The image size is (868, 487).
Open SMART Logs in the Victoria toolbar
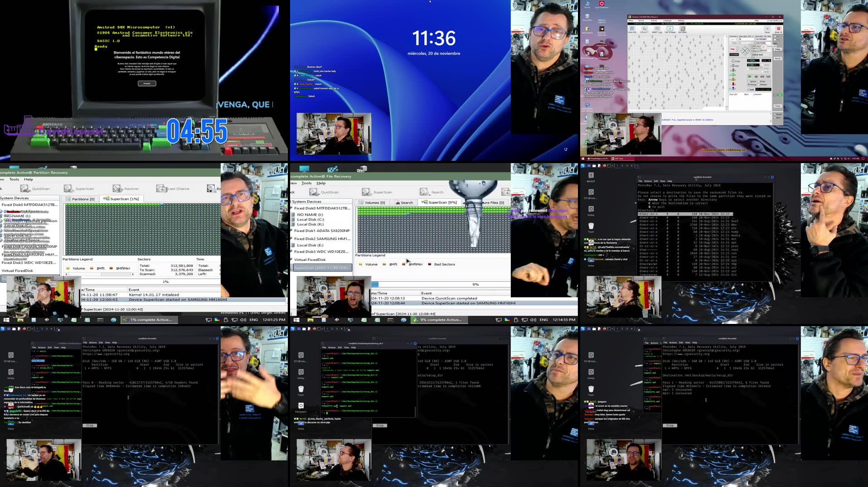(x=657, y=29)
